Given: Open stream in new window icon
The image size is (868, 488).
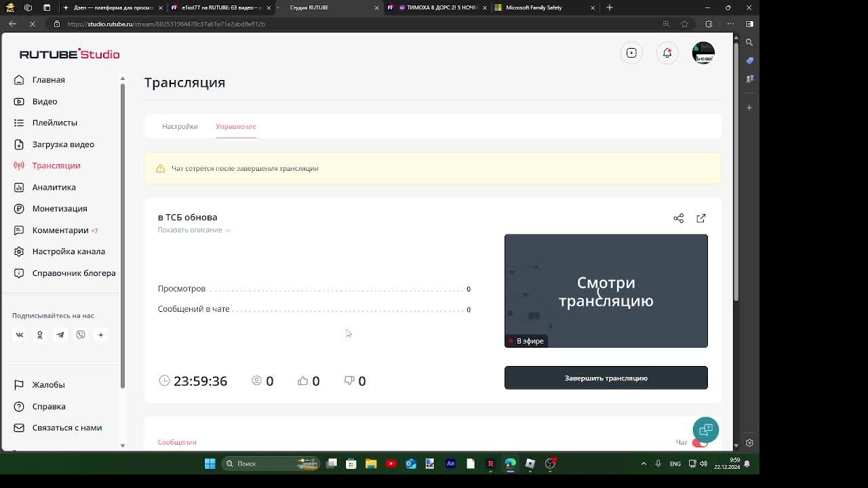Looking at the screenshot, I should click(701, 218).
